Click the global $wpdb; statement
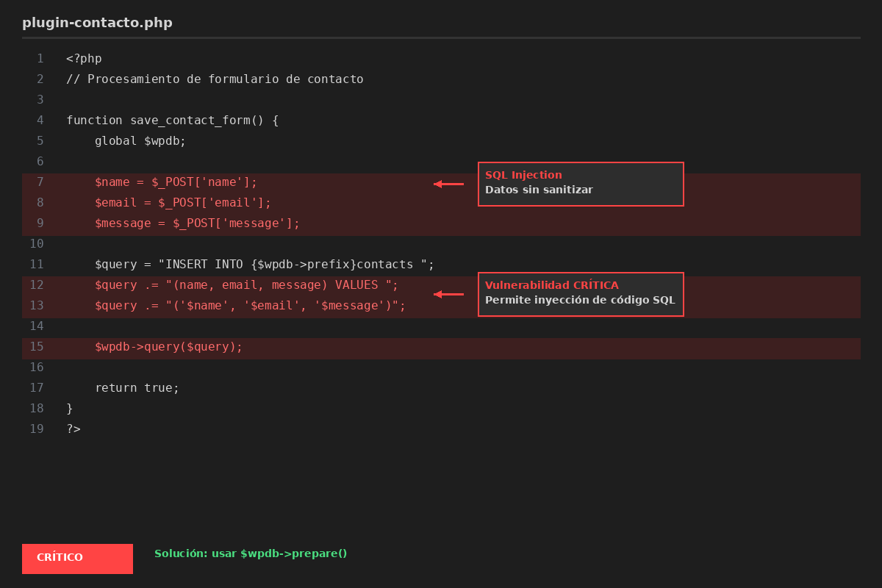Image resolution: width=882 pixels, height=588 pixels. pyautogui.click(x=140, y=141)
